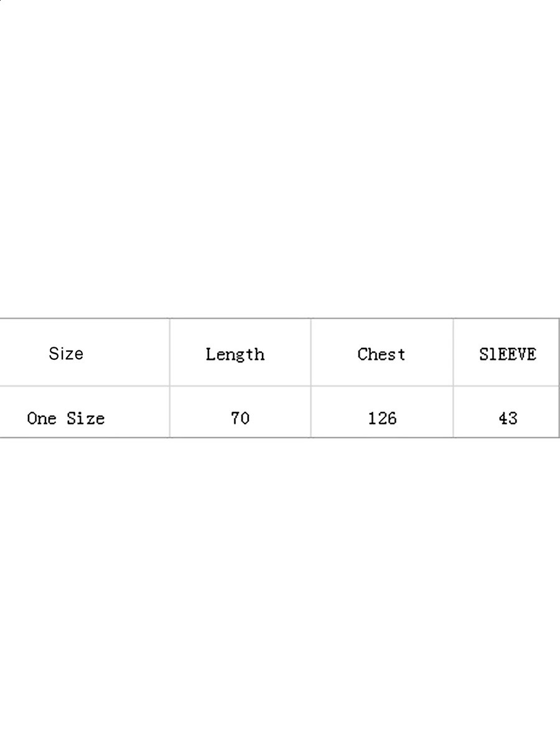The image size is (560, 747).
Task: Click blank white area below the size table
Action: pyautogui.click(x=280, y=591)
